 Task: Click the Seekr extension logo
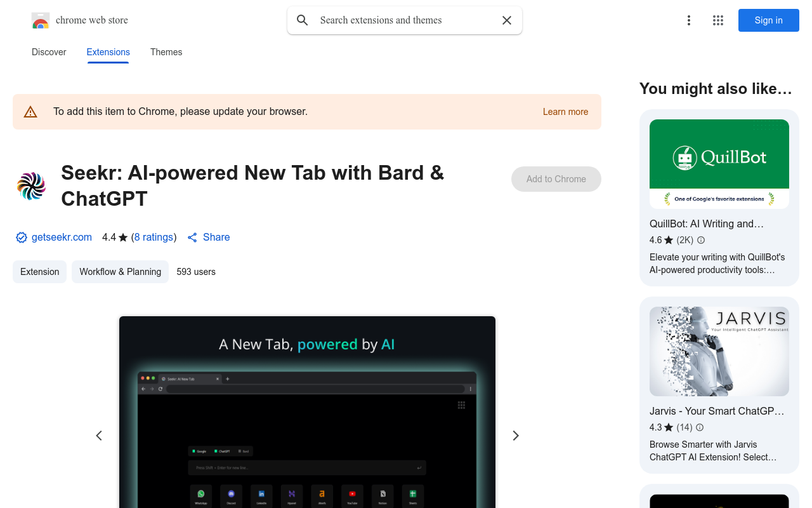(32, 186)
